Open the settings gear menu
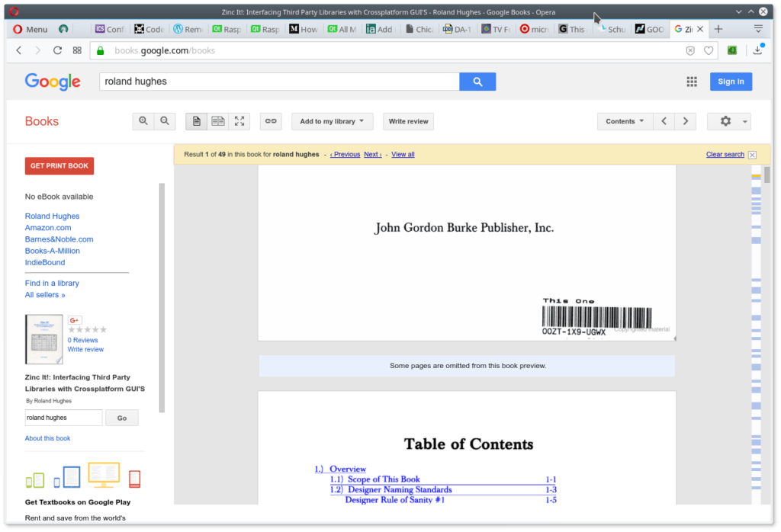The width and height of the screenshot is (781, 532). [x=730, y=121]
